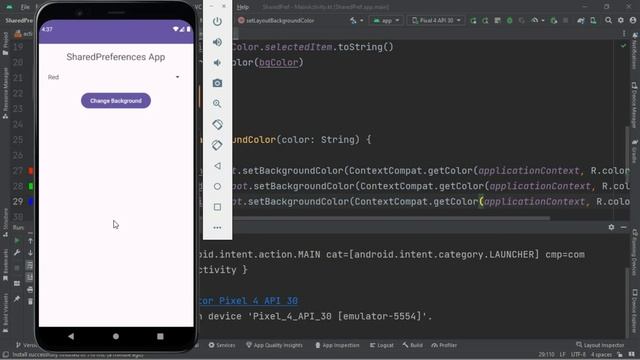This screenshot has width=640, height=360.
Task: Click the scroll down arrow in Run panel
Action: (x=30, y=253)
